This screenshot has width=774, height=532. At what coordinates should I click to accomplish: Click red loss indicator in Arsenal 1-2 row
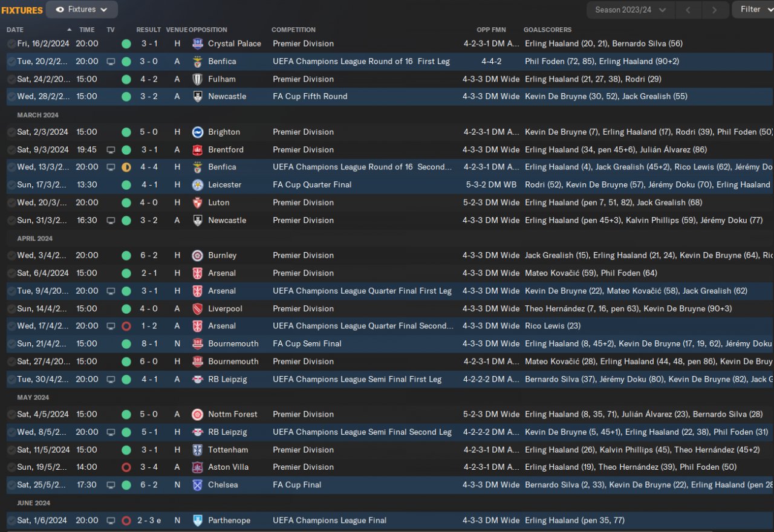pyautogui.click(x=126, y=326)
